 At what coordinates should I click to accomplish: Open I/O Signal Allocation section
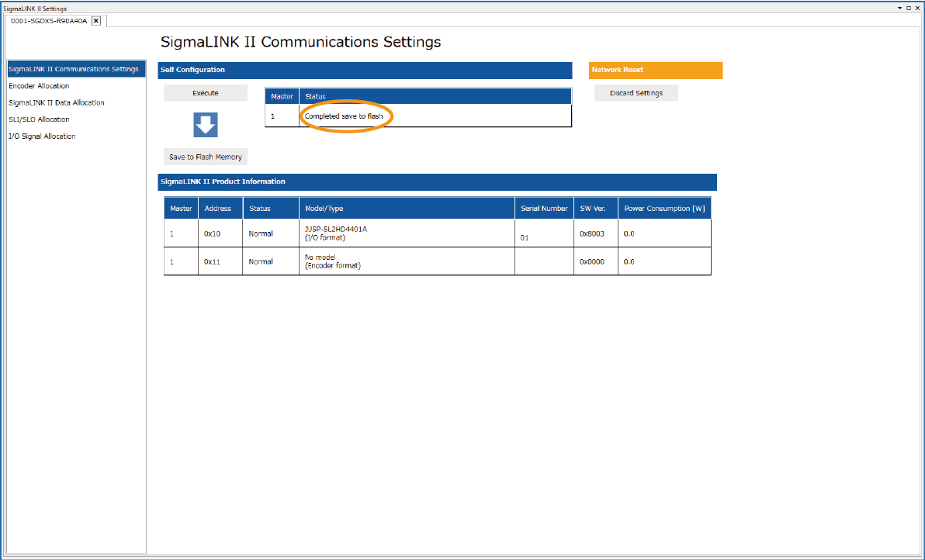tap(42, 137)
